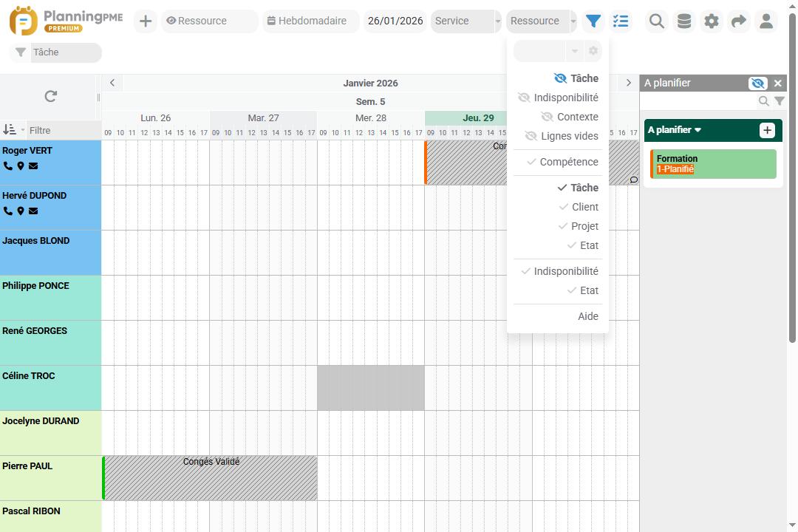Close the A planifier panel
This screenshot has height=532, width=798.
point(777,83)
